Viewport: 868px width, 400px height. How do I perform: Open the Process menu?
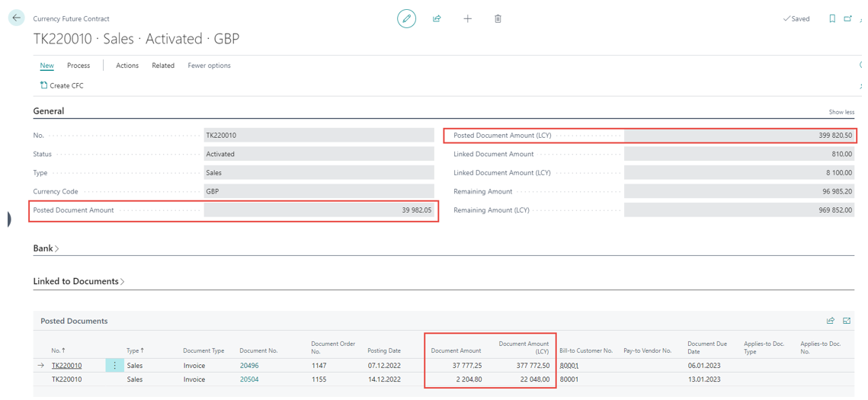78,66
